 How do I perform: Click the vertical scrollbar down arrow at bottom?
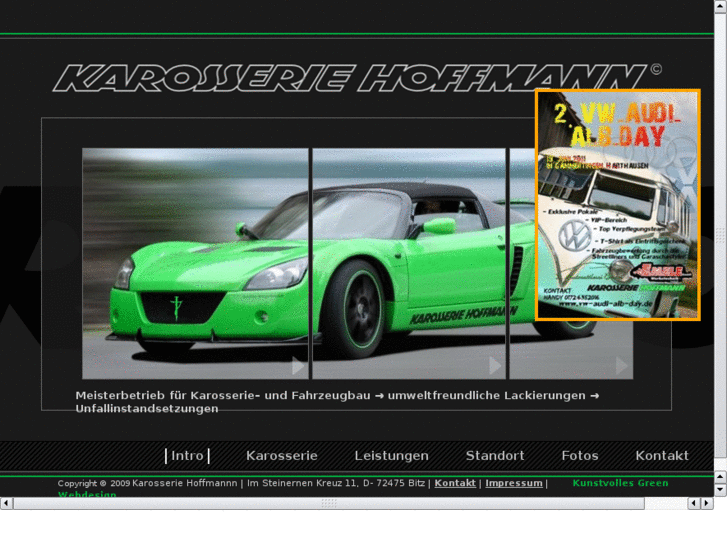(721, 489)
